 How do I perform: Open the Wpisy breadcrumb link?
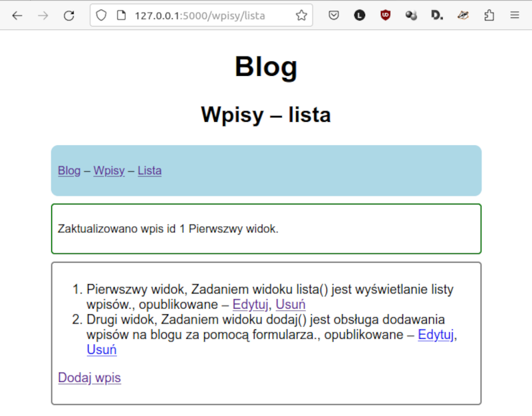(x=109, y=170)
